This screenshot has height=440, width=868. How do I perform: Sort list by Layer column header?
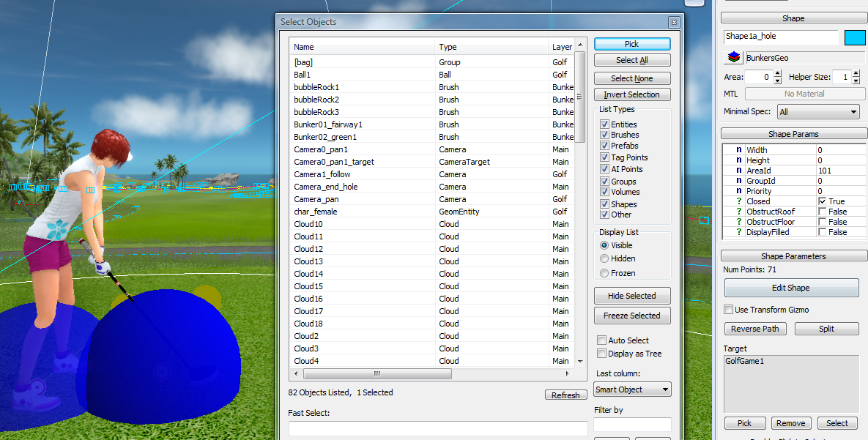pyautogui.click(x=562, y=47)
